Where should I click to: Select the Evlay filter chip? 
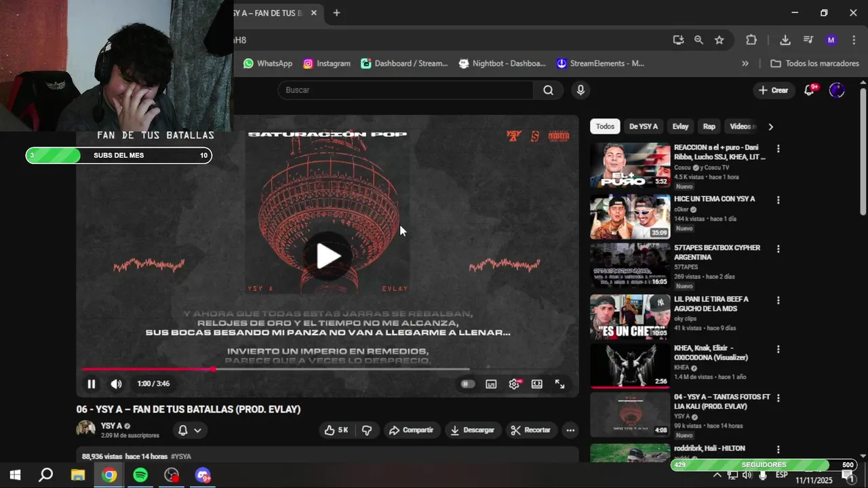pyautogui.click(x=680, y=127)
